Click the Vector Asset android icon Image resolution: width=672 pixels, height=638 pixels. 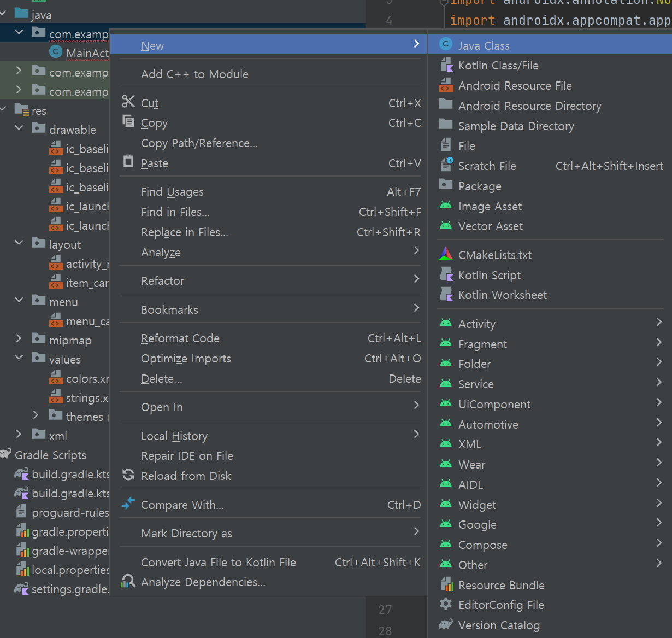tap(446, 226)
